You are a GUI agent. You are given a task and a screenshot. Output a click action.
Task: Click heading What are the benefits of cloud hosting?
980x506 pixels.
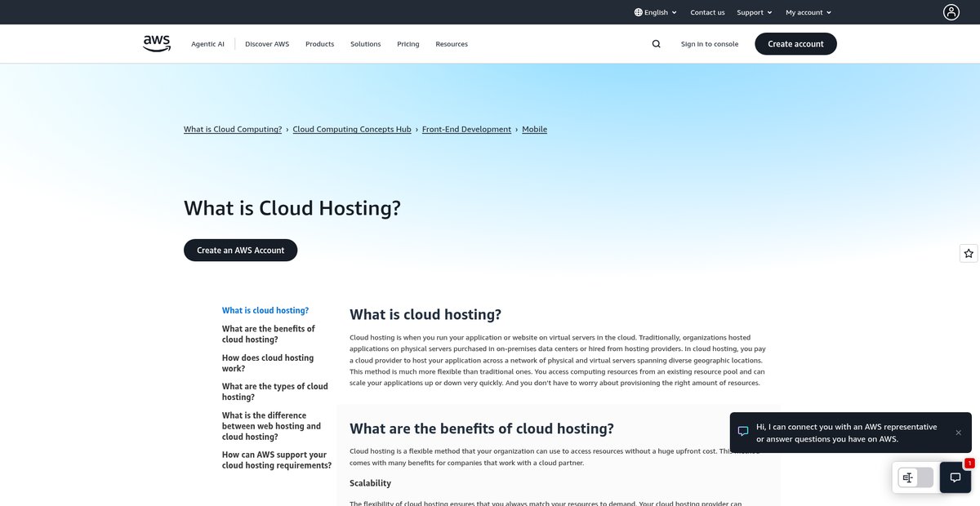point(482,428)
